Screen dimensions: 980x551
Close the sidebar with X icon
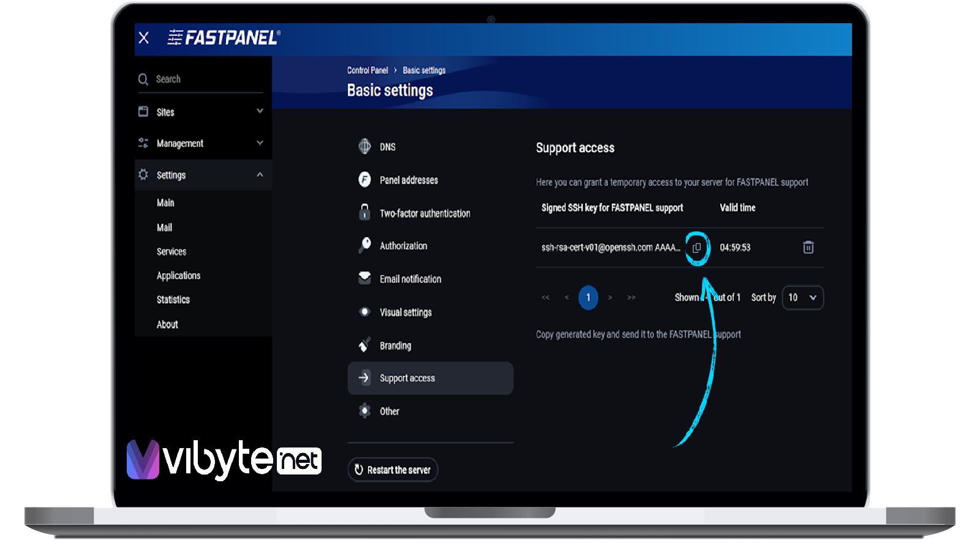[144, 38]
